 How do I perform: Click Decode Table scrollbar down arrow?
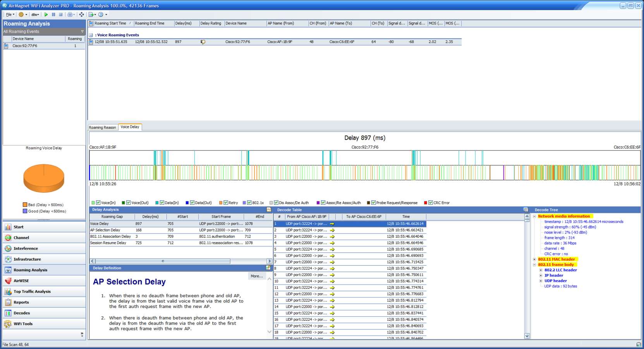[x=527, y=336]
